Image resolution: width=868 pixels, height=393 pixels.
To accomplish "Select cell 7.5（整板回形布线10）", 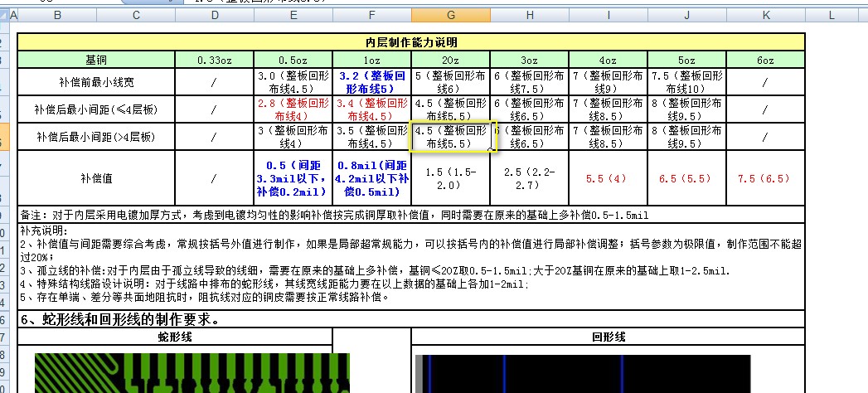I will click(687, 82).
